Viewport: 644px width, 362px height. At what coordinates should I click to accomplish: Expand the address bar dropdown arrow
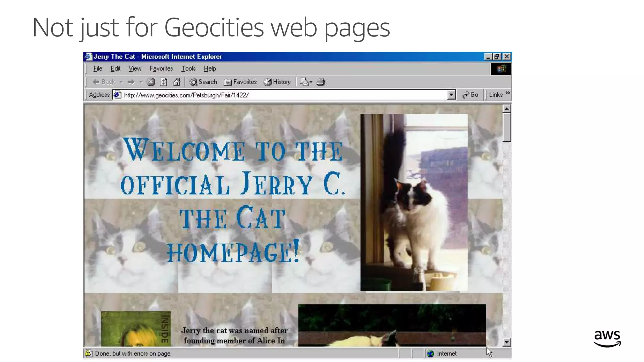point(451,95)
